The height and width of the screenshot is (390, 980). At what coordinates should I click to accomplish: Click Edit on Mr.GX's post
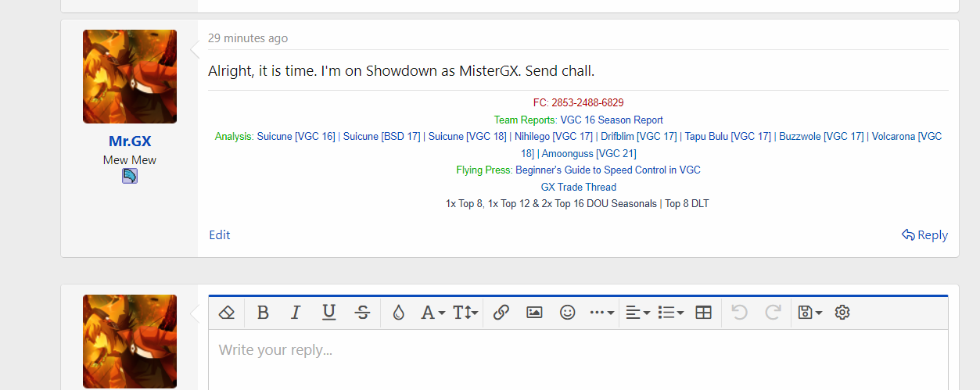click(x=220, y=235)
